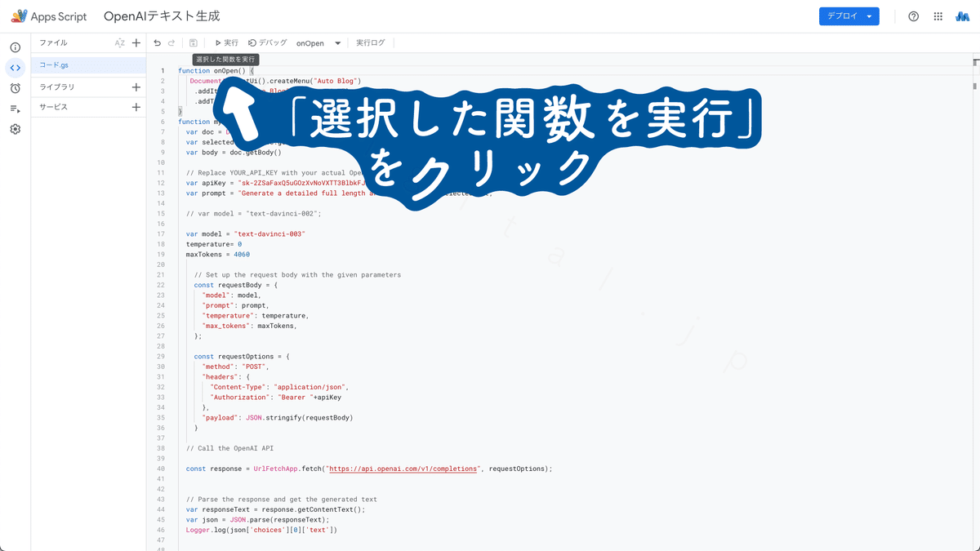Click the ファイル section header
Viewport: 980px width, 551px height.
(54, 42)
